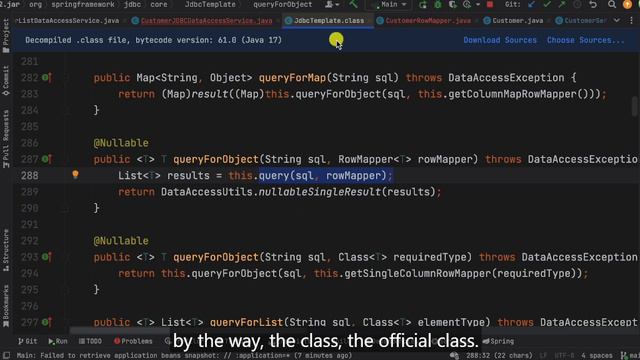Image resolution: width=640 pixels, height=360 pixels.
Task: Click the tool window quick access icon in status bar
Action: click(x=6, y=356)
